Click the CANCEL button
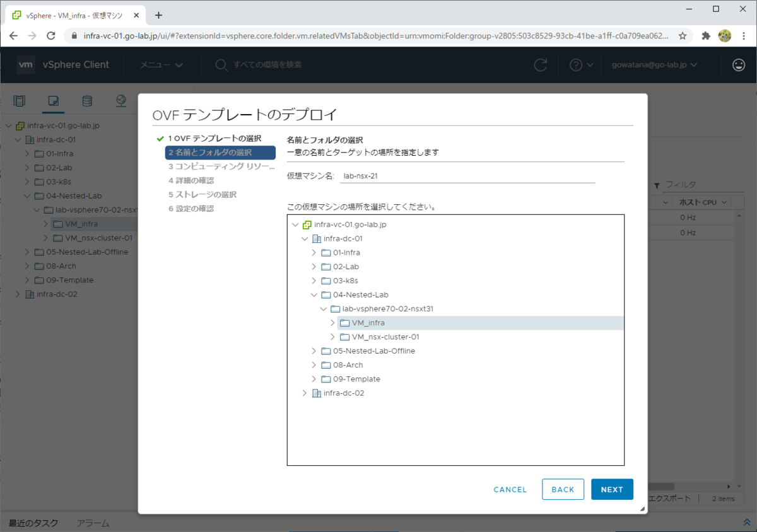 tap(510, 490)
